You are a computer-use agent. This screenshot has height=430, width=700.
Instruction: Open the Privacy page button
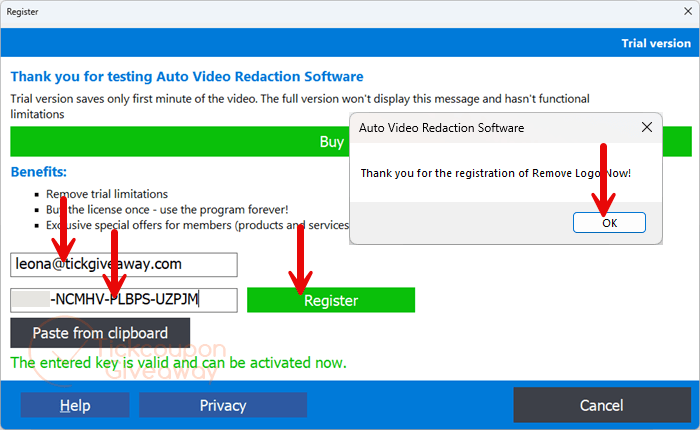pos(223,405)
